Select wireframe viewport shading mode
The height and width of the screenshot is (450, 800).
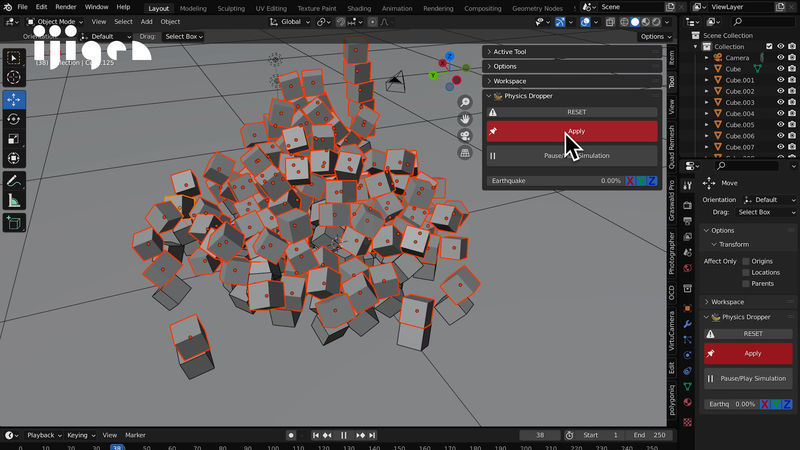tap(624, 22)
